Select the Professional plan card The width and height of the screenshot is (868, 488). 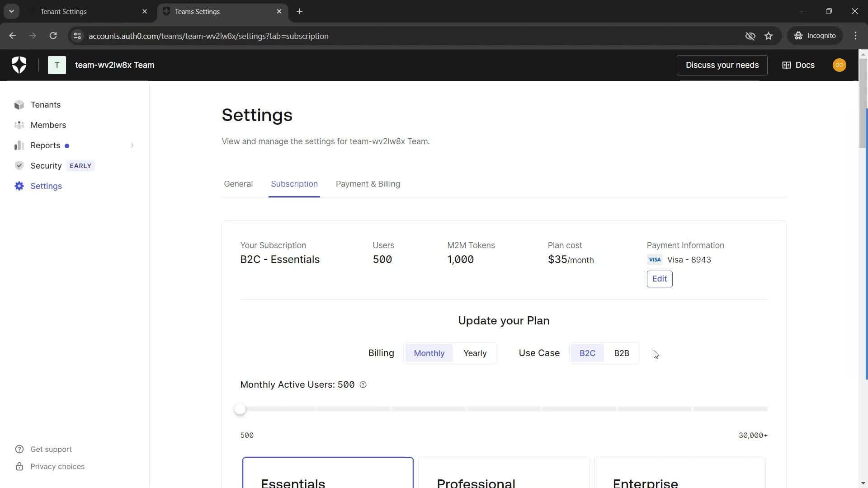point(504,473)
